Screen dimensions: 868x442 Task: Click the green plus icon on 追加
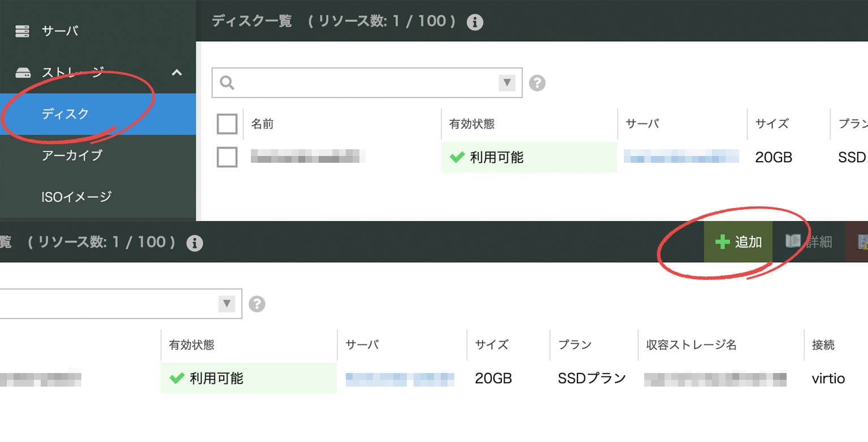[x=722, y=242]
